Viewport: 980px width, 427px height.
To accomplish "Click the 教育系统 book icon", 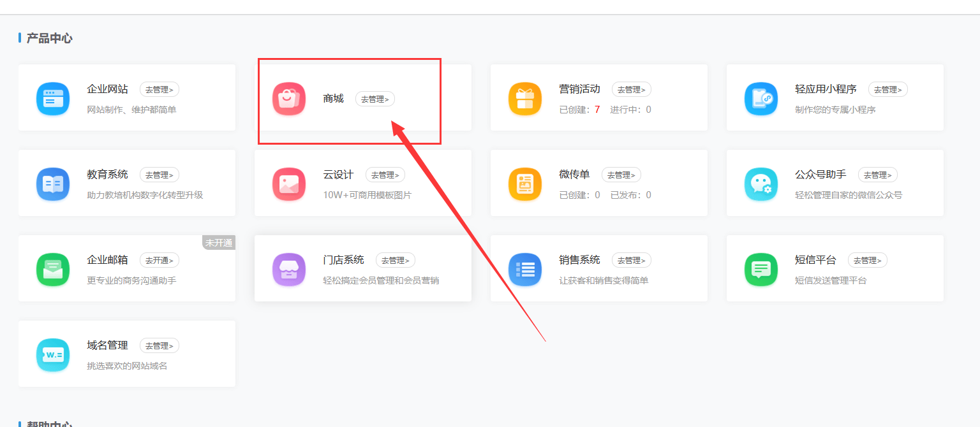I will point(53,184).
